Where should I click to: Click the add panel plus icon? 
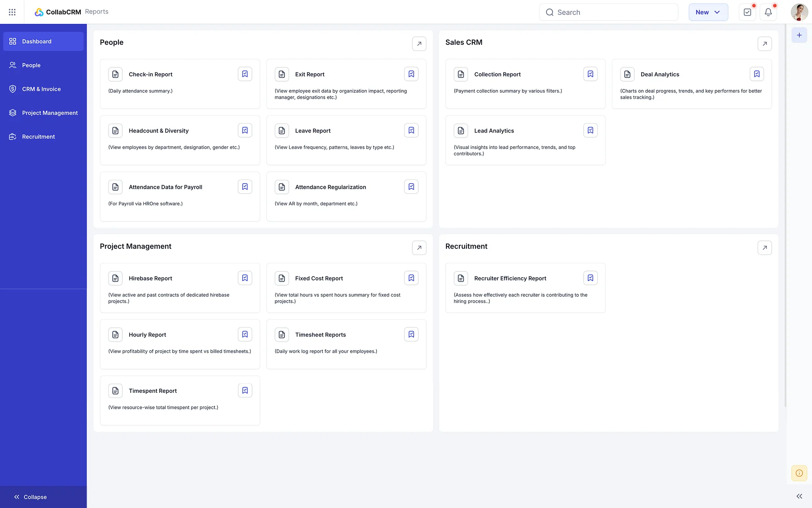point(799,35)
